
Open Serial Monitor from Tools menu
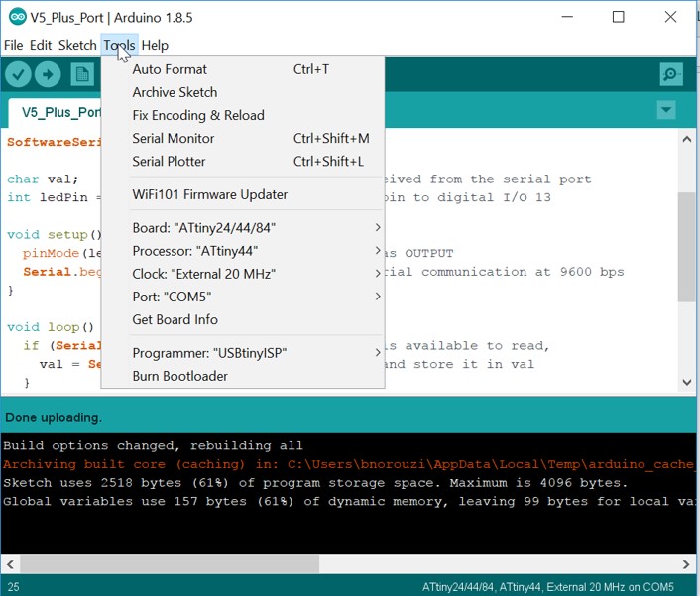243,139
